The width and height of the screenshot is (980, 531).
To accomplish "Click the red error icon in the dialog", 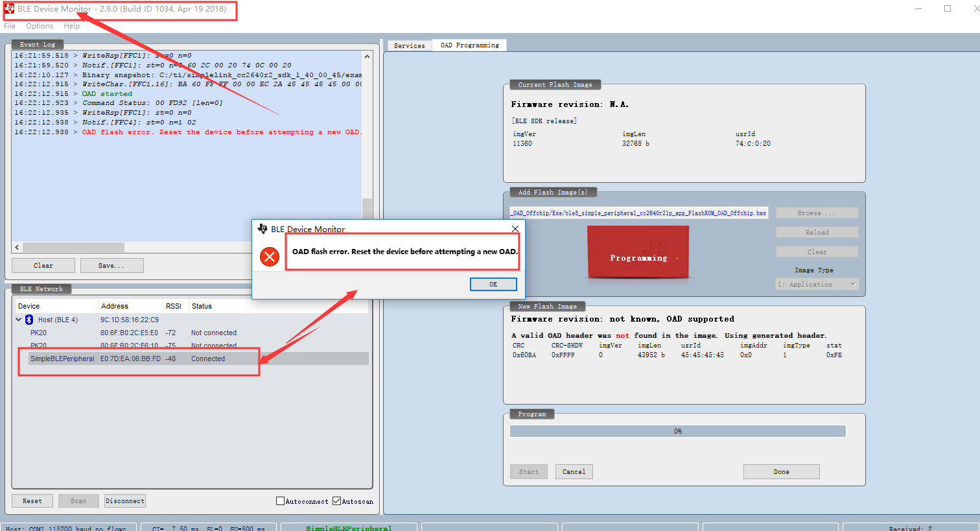I will point(270,257).
